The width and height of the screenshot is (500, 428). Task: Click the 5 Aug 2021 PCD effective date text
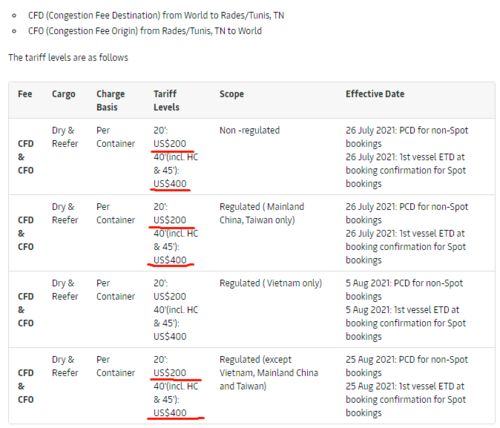[404, 290]
